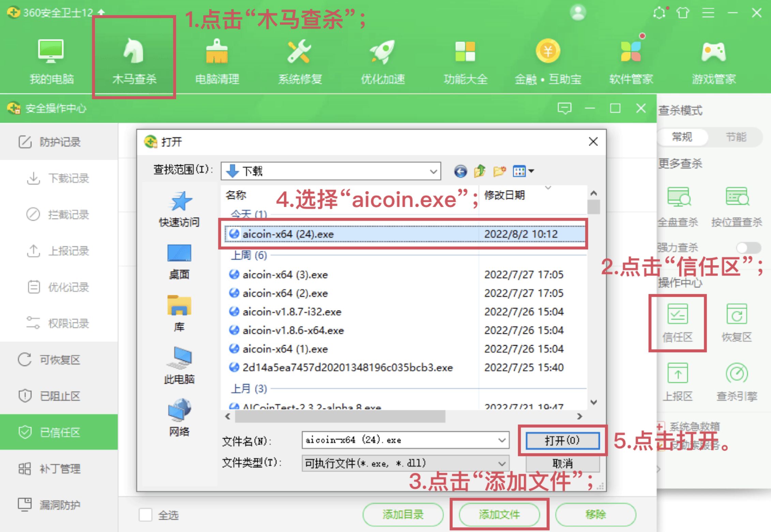This screenshot has height=532, width=771.
Task: Select 已信任区 in sidebar
Action: click(59, 432)
